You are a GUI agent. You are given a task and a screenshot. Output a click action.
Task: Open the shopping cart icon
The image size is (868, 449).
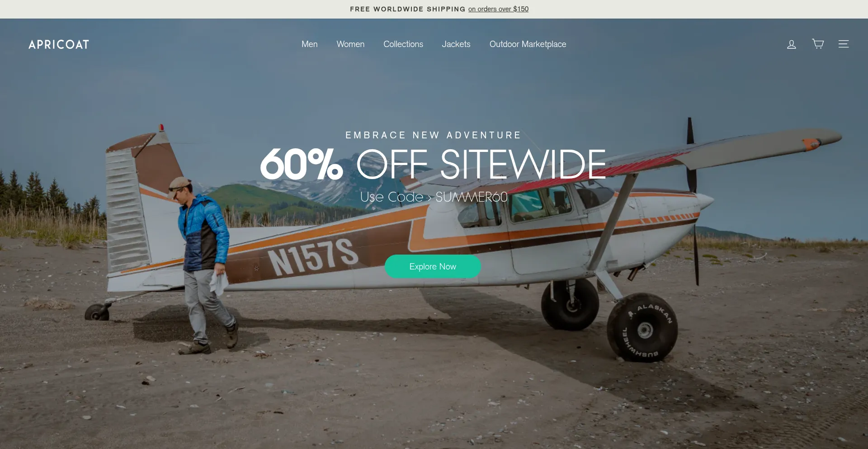818,44
